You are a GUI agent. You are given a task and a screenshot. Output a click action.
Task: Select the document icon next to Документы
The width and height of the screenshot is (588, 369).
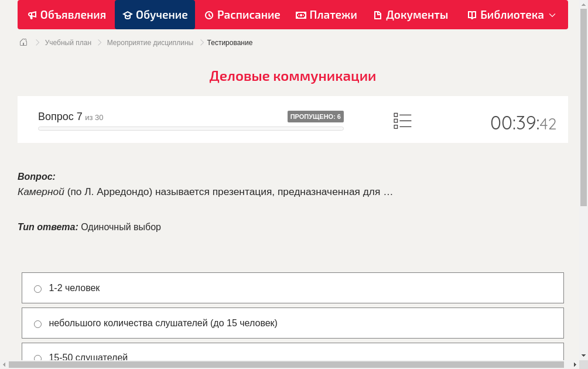[x=378, y=15]
